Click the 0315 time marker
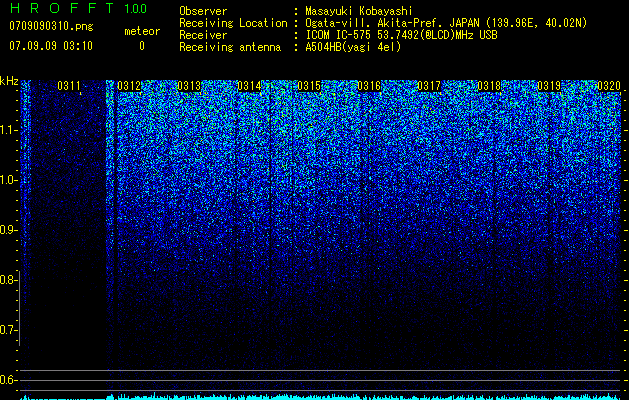The width and height of the screenshot is (629, 400). (309, 85)
